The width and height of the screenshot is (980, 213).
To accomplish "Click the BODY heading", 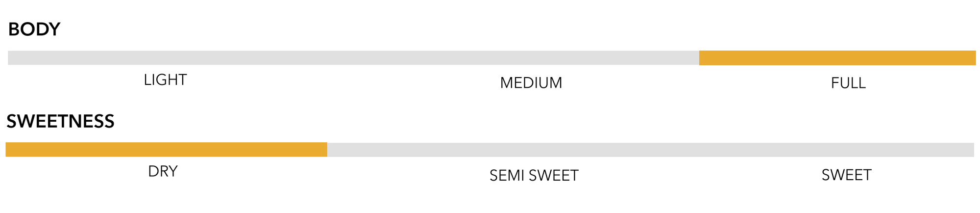I will (34, 29).
